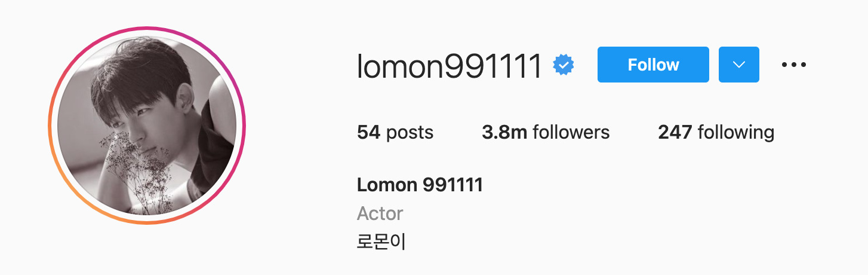868x275 pixels.
Task: Click the word following in the stats
Action: coord(735,133)
